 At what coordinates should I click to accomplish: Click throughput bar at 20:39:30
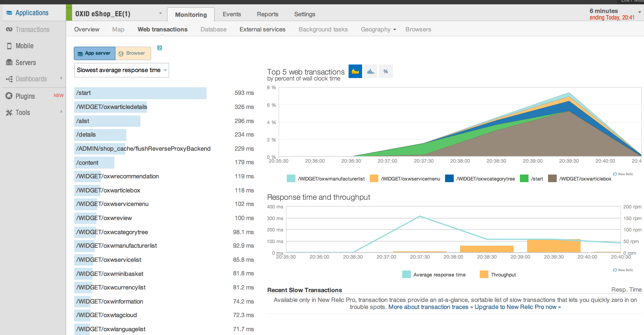[x=554, y=246]
